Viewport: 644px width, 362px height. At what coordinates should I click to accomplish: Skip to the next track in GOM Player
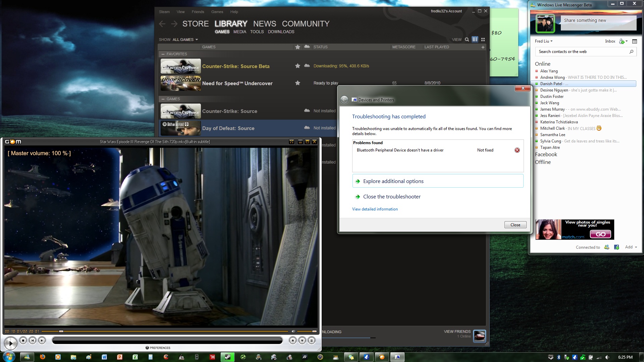click(42, 341)
